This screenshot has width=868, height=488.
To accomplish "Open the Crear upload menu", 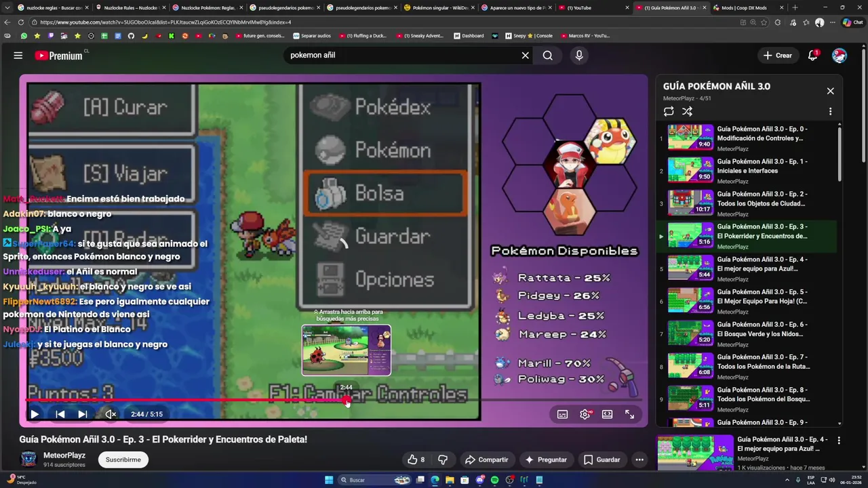I will [x=777, y=56].
